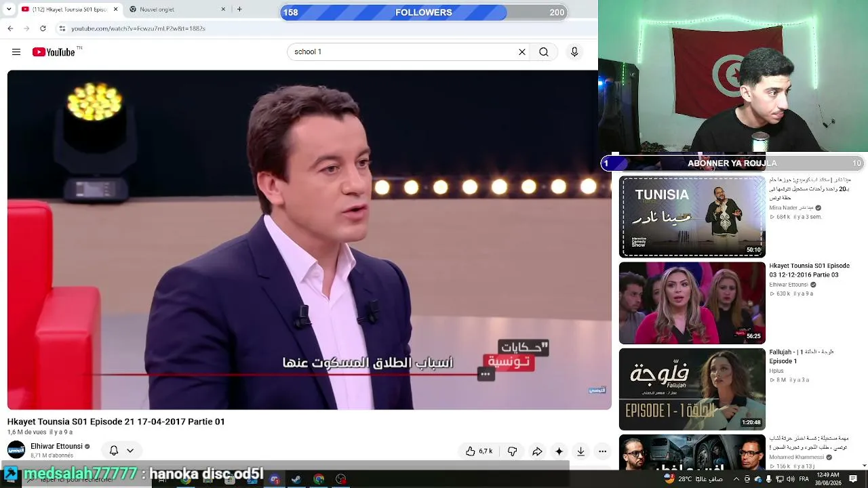Open more actions beside the download icon
The height and width of the screenshot is (488, 868).
point(602,451)
